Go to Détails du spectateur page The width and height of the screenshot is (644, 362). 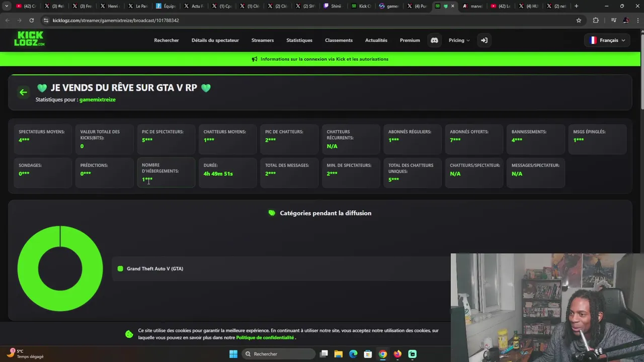click(x=215, y=40)
